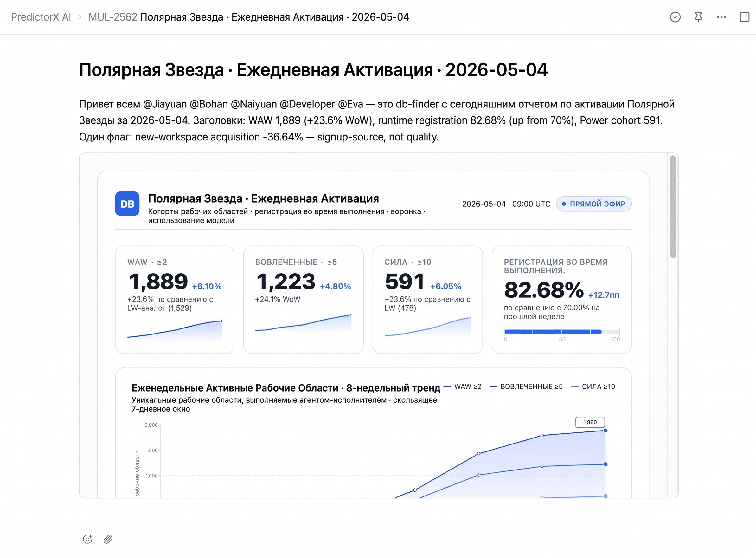Click the 1,223 engaged value
The image size is (756, 558).
pyautogui.click(x=285, y=281)
